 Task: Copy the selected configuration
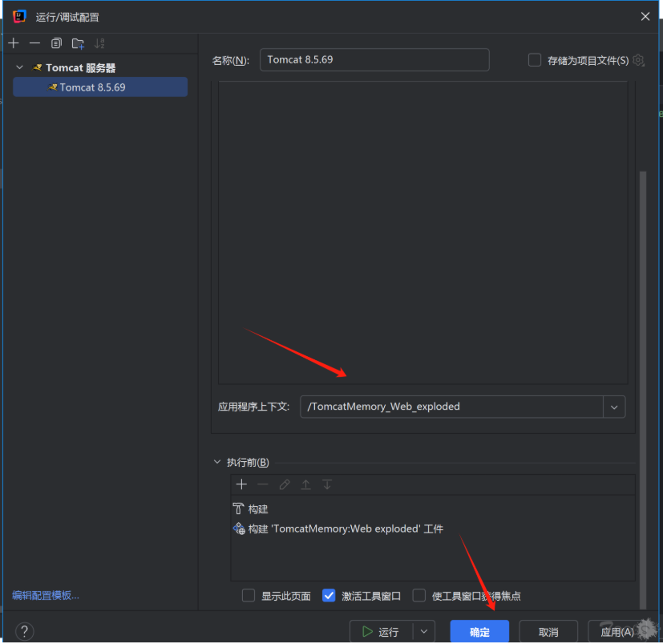click(x=56, y=43)
